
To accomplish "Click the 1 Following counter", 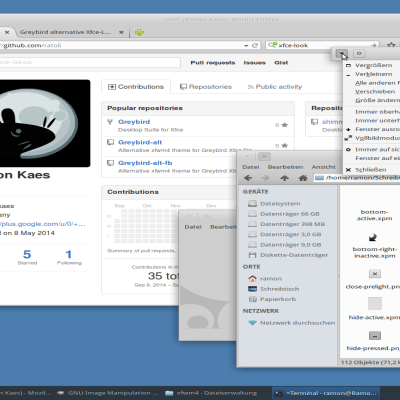I will 69,257.
